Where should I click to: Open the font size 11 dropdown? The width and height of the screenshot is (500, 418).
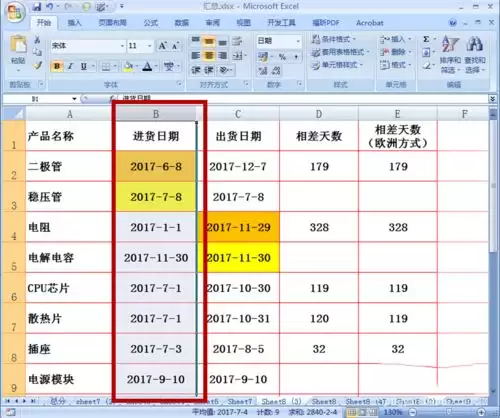[x=150, y=46]
